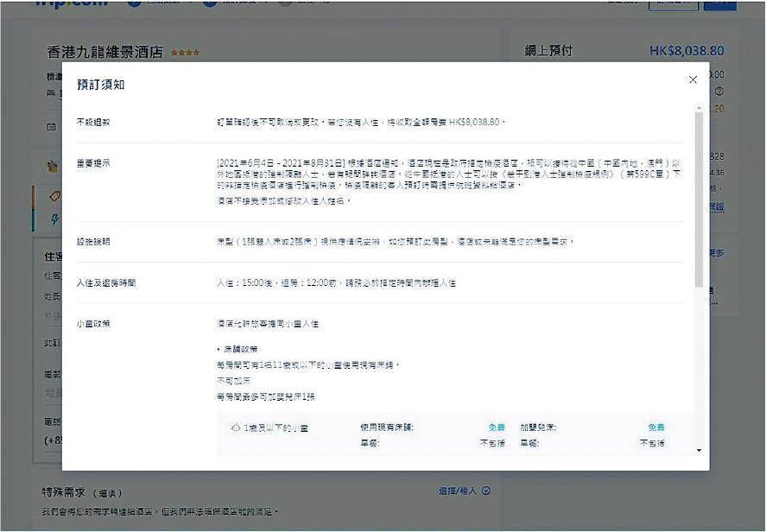Click 免費 next to 使用現有床鋪
Image resolution: width=766 pixels, height=532 pixels.
tap(497, 427)
